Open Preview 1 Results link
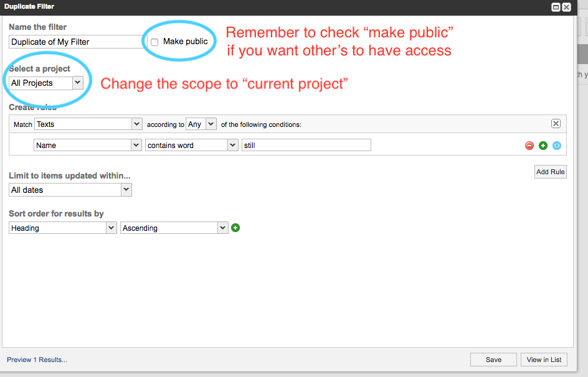Viewport: 588px width, 377px height. [37, 360]
